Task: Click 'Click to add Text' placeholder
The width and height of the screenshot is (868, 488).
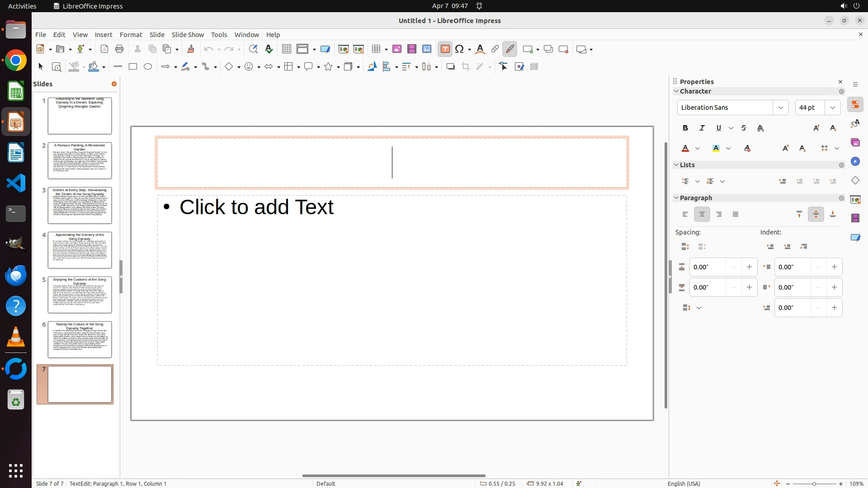Action: [x=256, y=207]
